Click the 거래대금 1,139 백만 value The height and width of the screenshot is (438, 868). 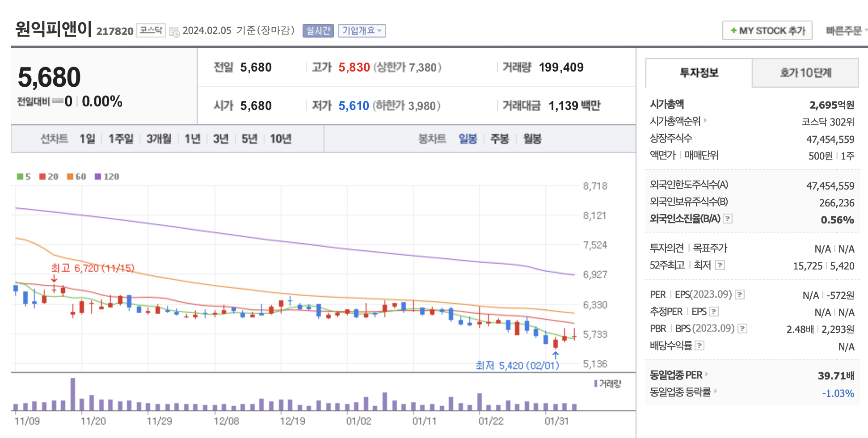point(574,106)
